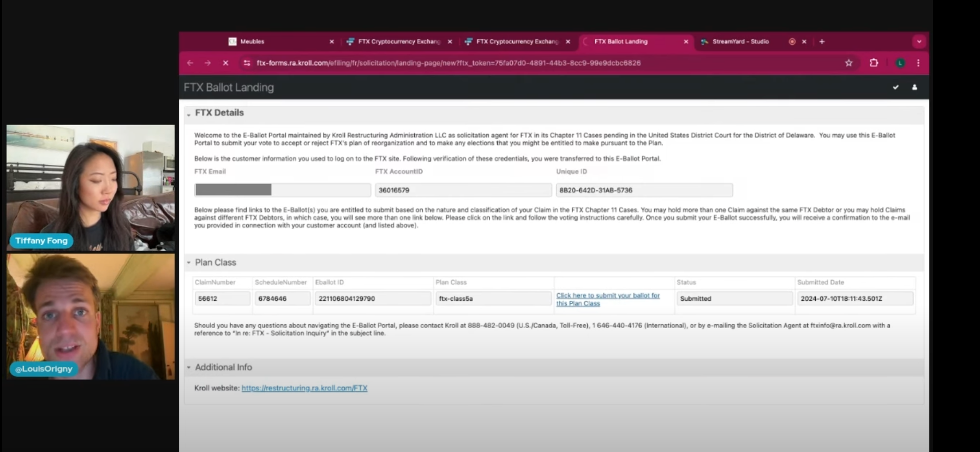Click the redacted FTX Email field
Image resolution: width=980 pixels, height=452 pixels.
click(283, 190)
